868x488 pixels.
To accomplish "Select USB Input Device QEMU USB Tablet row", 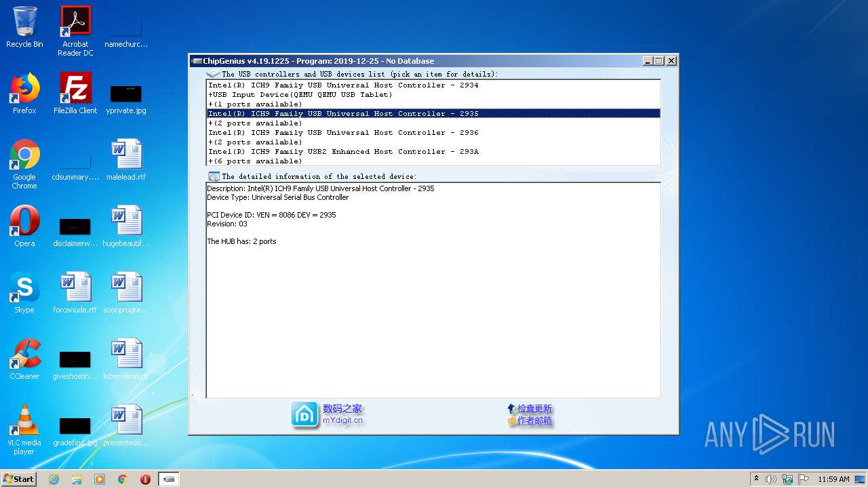I will [x=433, y=95].
